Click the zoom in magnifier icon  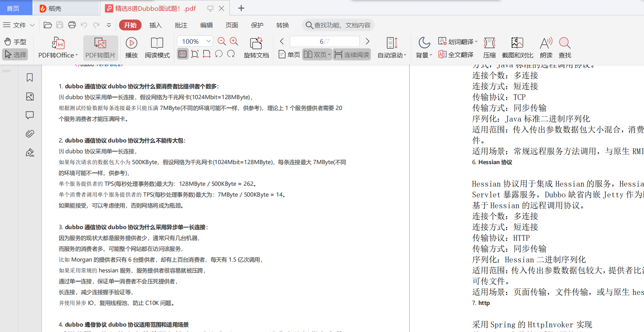(234, 41)
